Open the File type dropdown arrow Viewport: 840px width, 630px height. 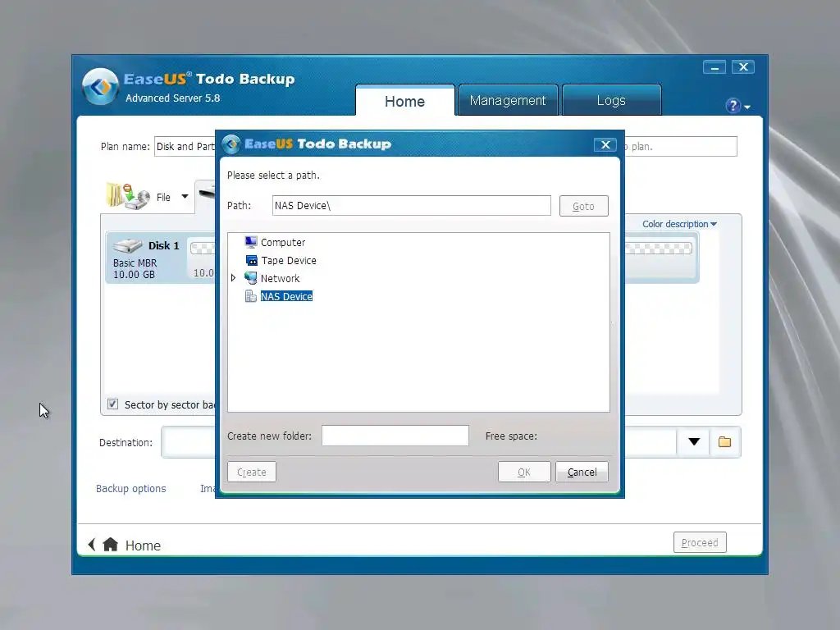coord(185,197)
